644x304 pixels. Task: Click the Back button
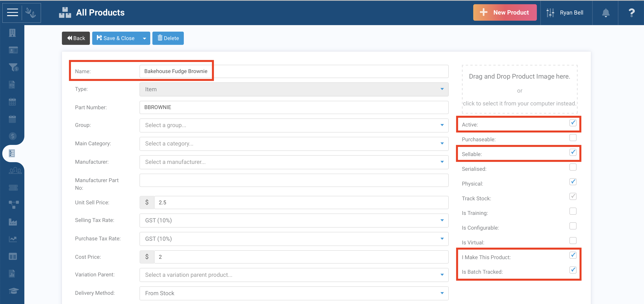76,38
